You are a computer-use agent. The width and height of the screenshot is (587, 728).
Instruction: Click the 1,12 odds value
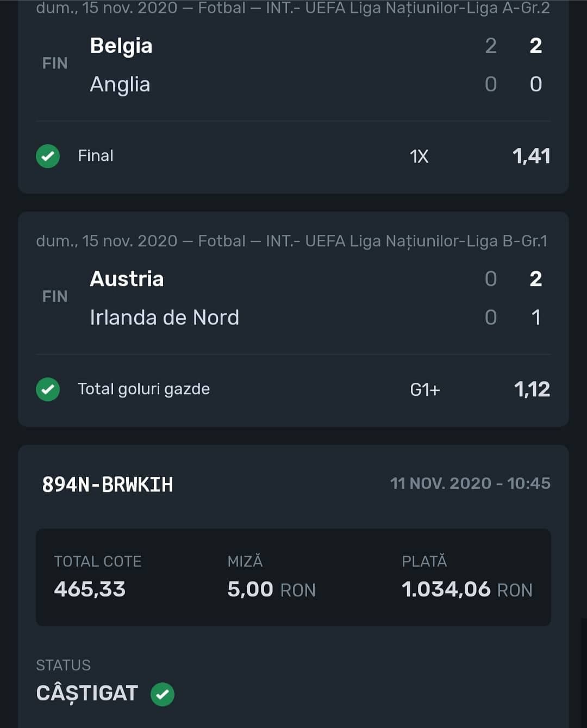click(x=532, y=389)
